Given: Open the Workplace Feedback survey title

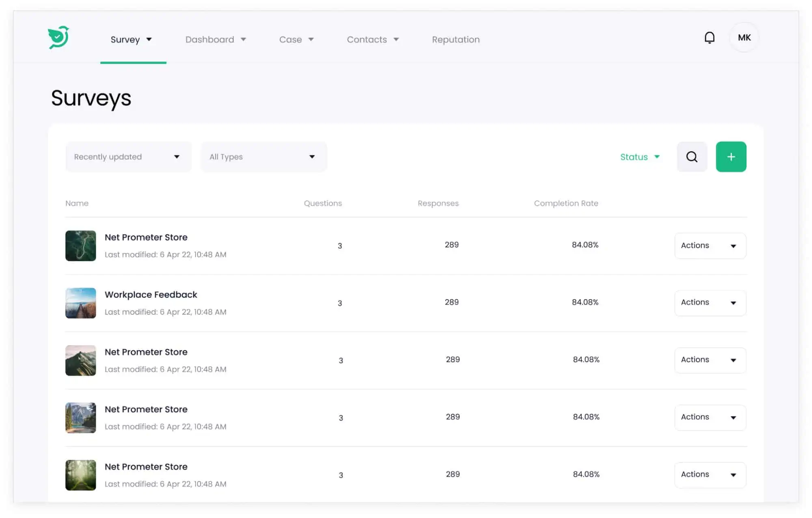Looking at the screenshot, I should 151,295.
